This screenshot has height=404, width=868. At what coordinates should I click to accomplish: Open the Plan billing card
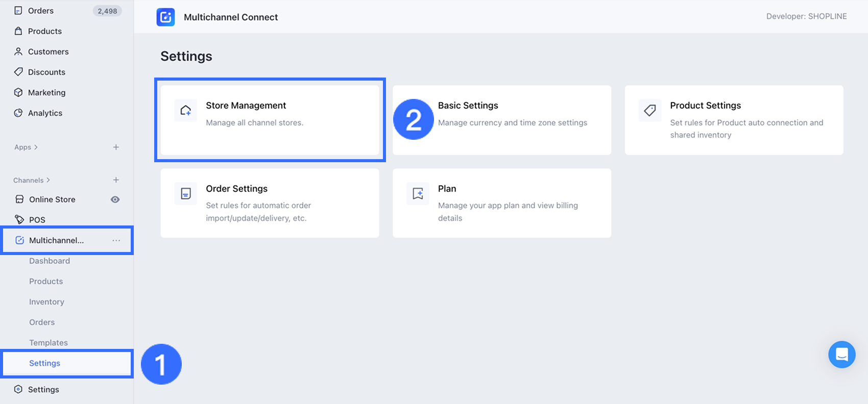point(501,203)
